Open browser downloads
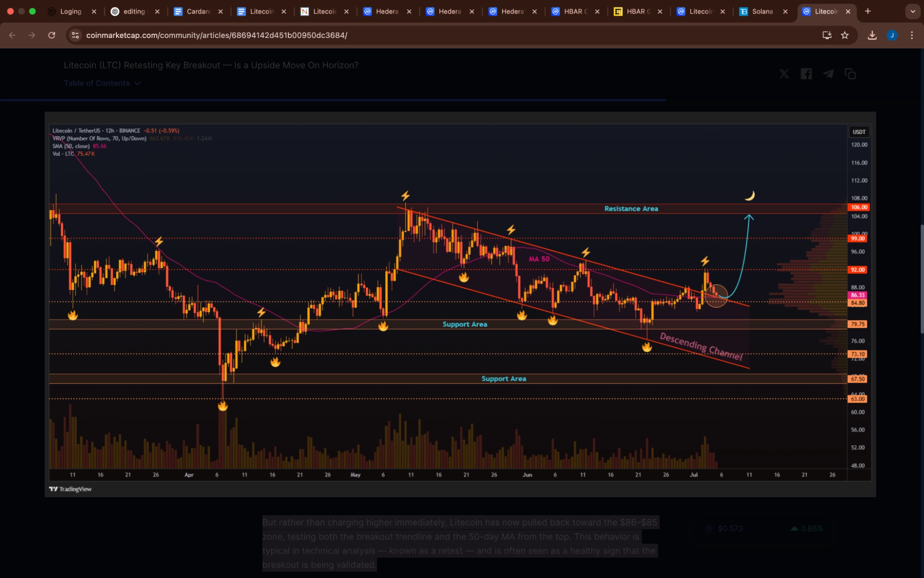This screenshot has width=924, height=578. 872,35
